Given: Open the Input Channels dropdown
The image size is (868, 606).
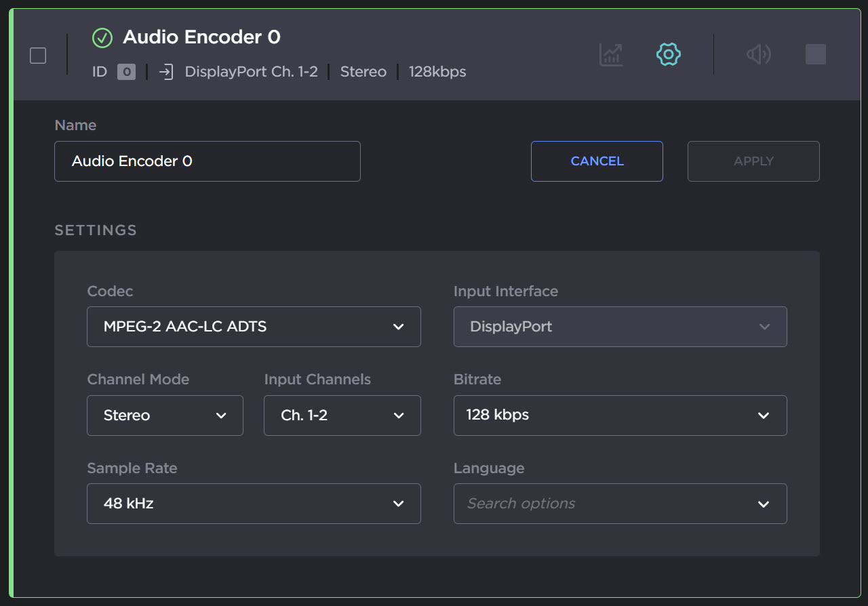Looking at the screenshot, I should coord(342,416).
